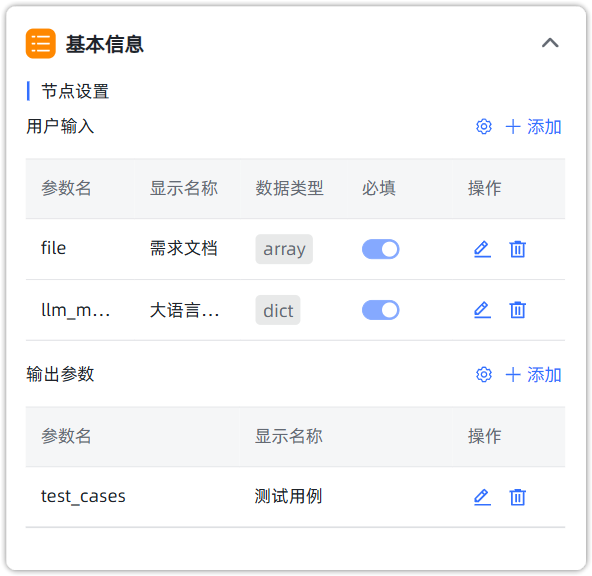Image resolution: width=592 pixels, height=576 pixels.
Task: Collapse the 基本信息 section chevron
Action: (550, 43)
